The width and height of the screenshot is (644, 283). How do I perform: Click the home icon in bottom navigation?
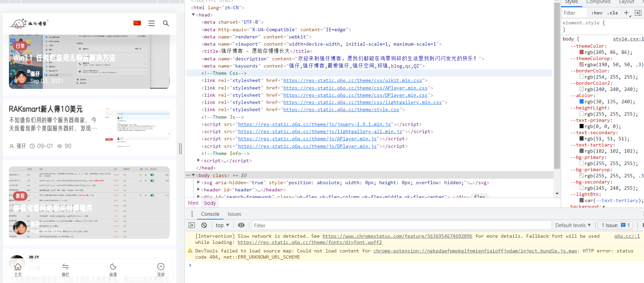(x=18, y=267)
